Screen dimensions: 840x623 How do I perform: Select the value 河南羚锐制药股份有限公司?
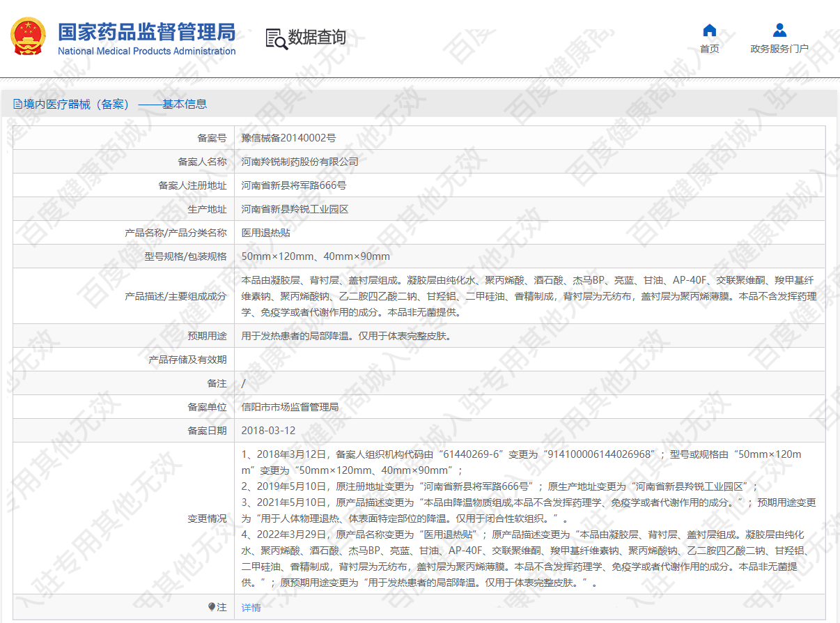coord(300,162)
